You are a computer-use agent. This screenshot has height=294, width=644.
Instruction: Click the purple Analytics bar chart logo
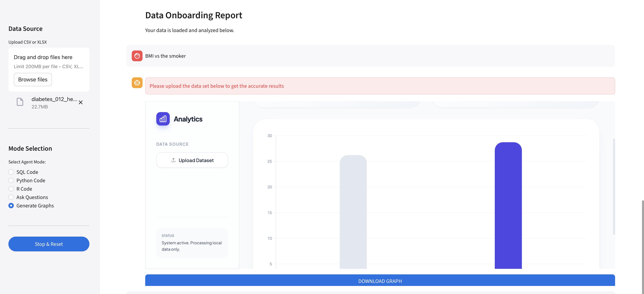coord(163,119)
